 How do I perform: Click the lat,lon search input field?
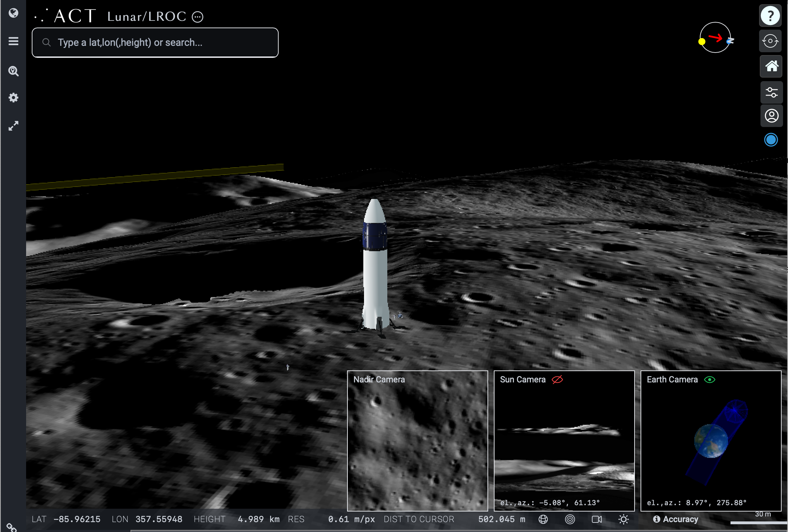(155, 43)
